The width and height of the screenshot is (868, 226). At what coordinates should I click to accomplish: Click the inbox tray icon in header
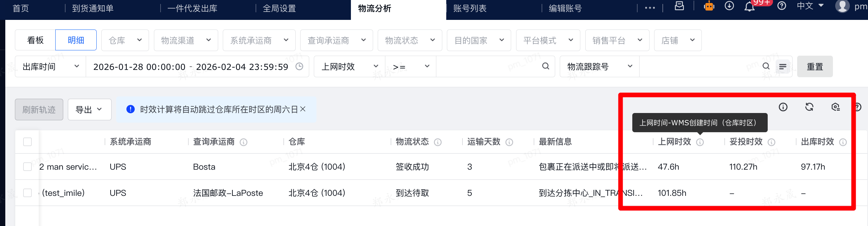[x=679, y=6]
